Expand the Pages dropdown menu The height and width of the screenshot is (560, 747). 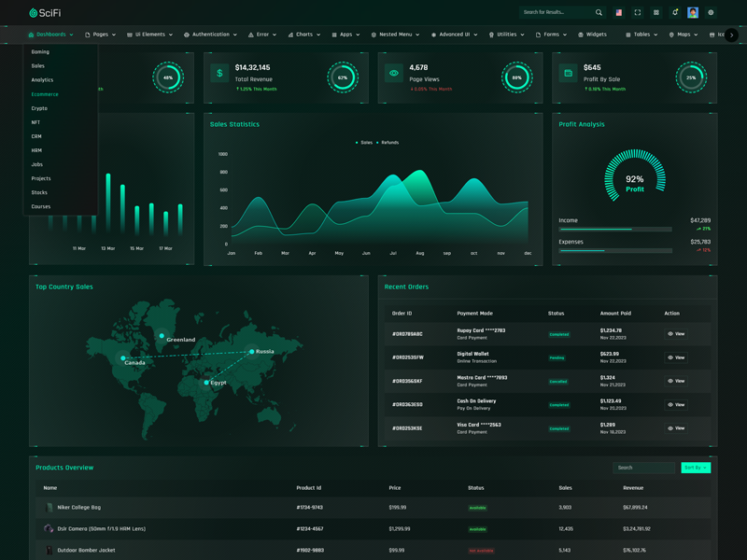click(100, 35)
